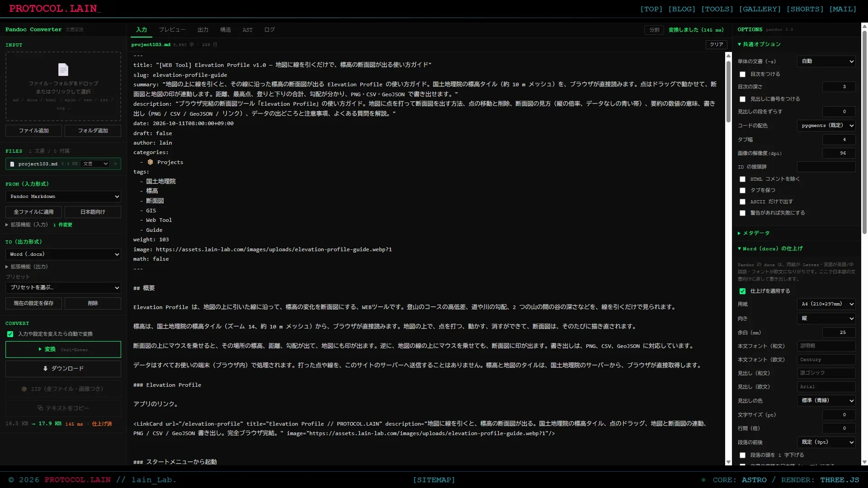Image resolution: width=868 pixels, height=488 pixels.
Task: Click the play icon on the 変換 button
Action: [x=40, y=349]
